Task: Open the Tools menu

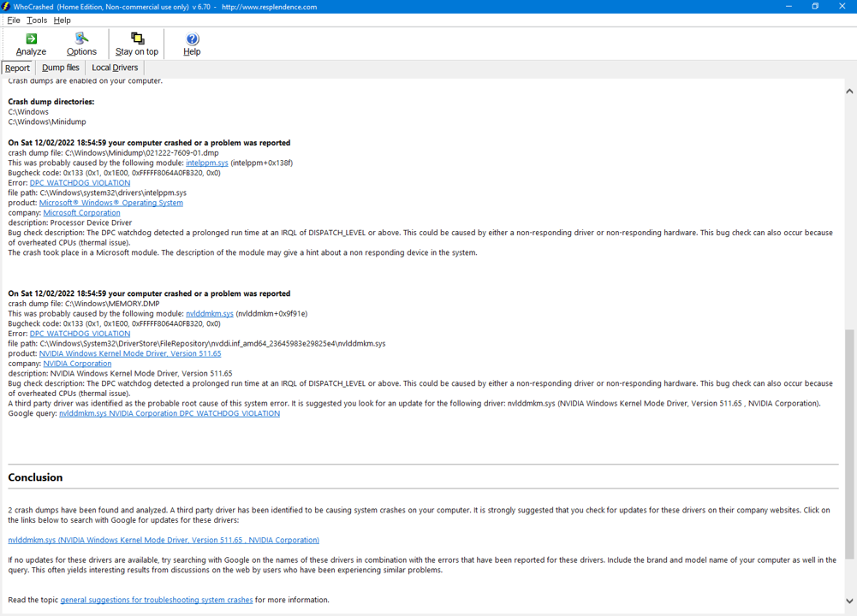Action: click(37, 21)
